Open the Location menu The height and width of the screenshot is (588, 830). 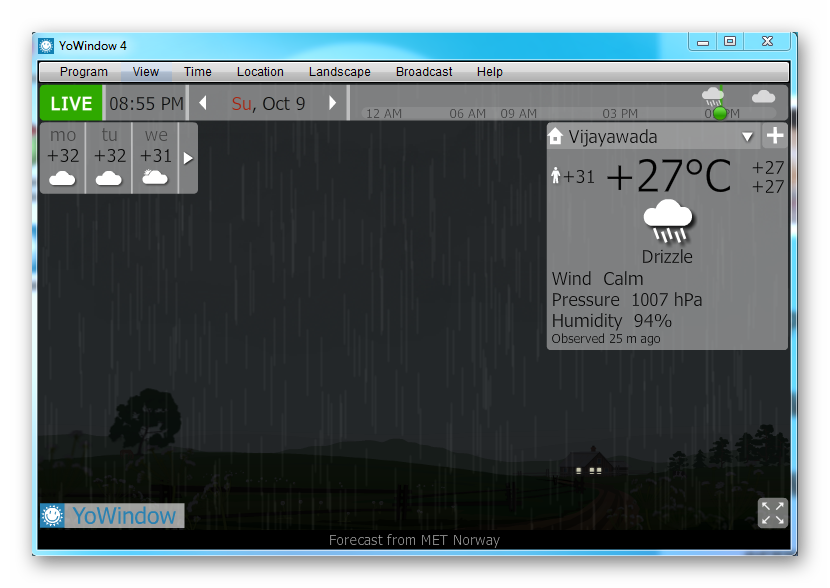[260, 71]
